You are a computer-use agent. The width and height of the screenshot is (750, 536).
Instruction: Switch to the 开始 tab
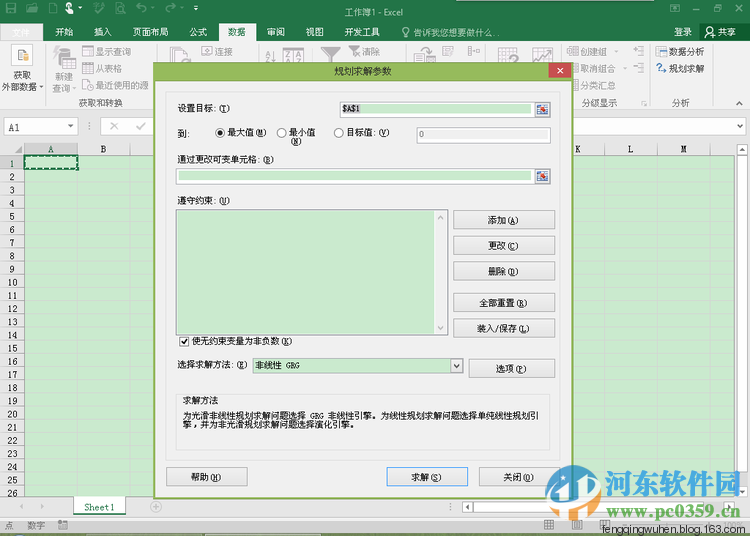pyautogui.click(x=64, y=32)
